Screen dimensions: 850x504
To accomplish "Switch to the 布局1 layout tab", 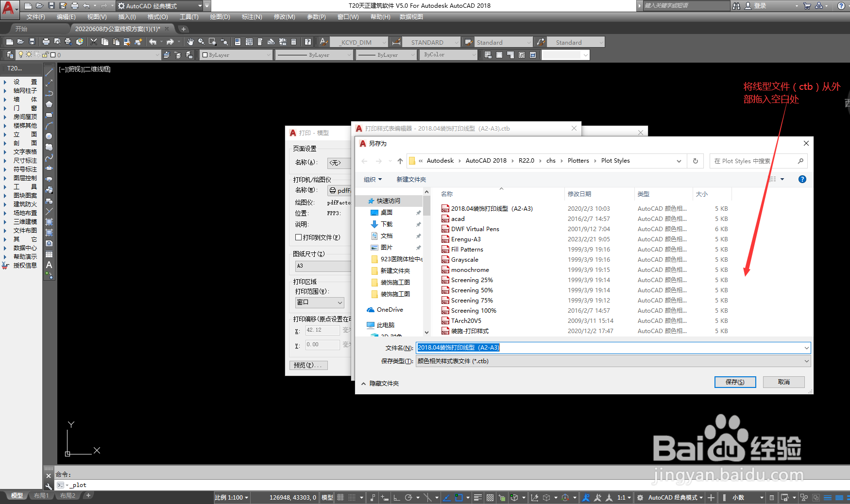I will coord(41,496).
